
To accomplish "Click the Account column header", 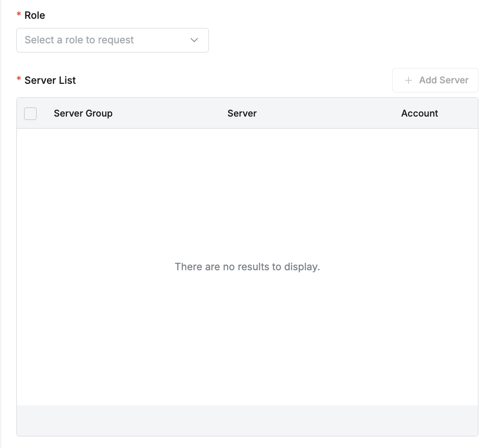I will (x=420, y=113).
